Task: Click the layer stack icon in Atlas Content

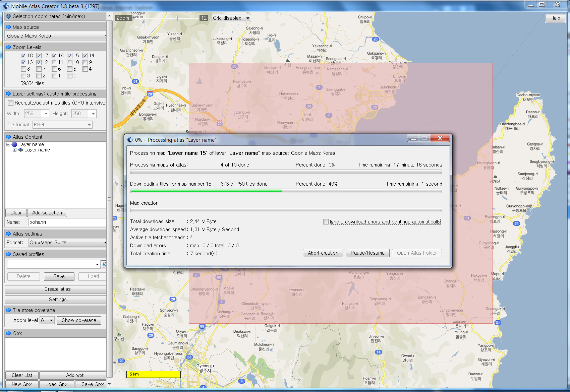Action: [x=21, y=150]
